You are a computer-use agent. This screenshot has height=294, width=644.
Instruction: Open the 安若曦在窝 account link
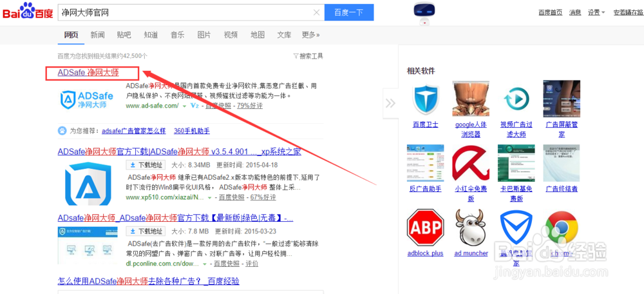click(629, 12)
